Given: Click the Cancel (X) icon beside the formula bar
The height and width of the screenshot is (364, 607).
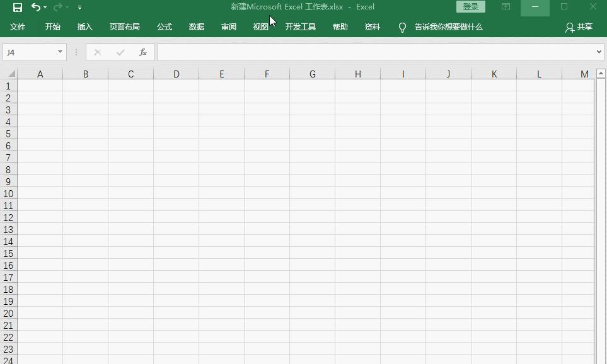Looking at the screenshot, I should click(98, 52).
